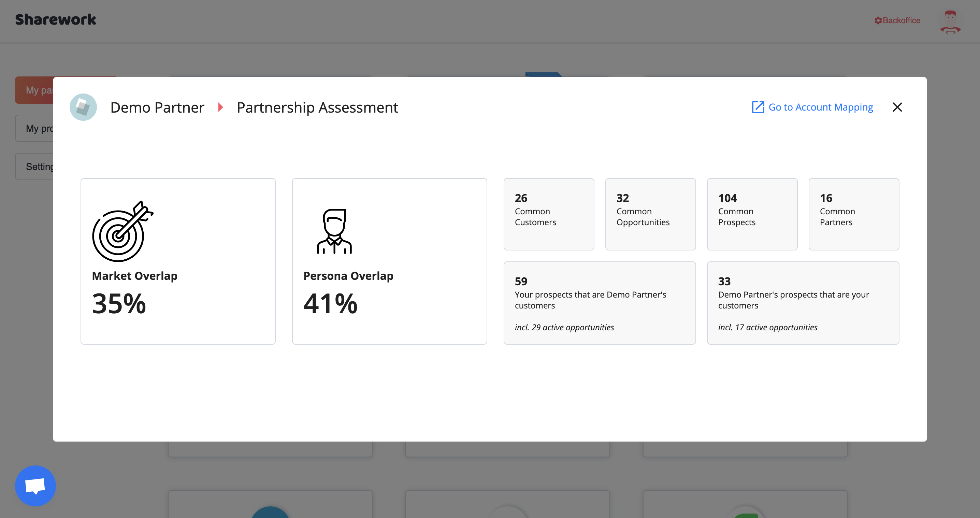Select the 104 Common Prospects card
Viewport: 980px width, 518px height.
pyautogui.click(x=752, y=214)
